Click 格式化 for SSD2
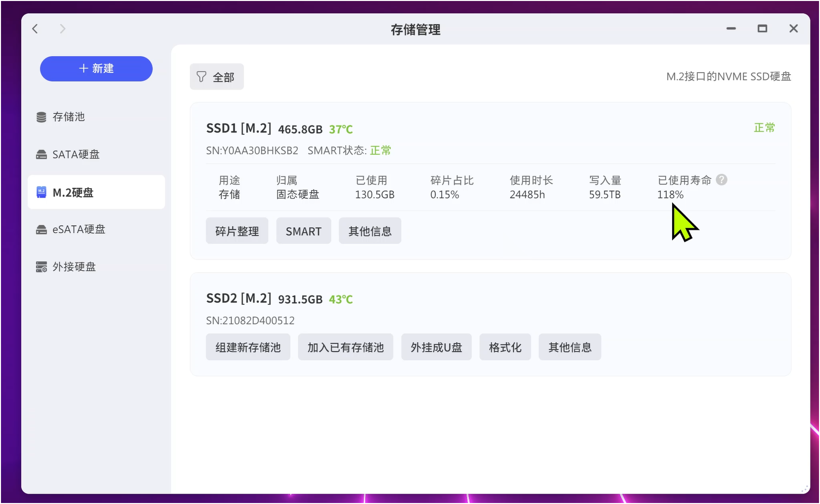This screenshot has width=820, height=504. [x=505, y=347]
